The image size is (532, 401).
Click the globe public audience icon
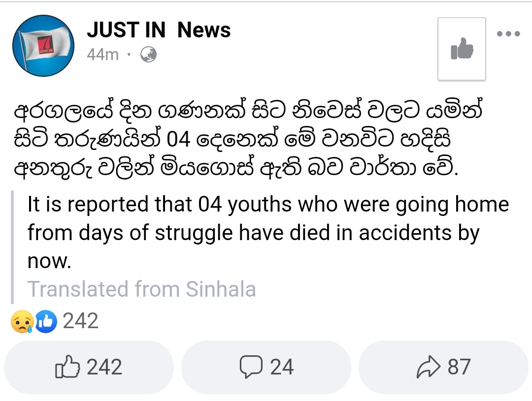point(149,55)
